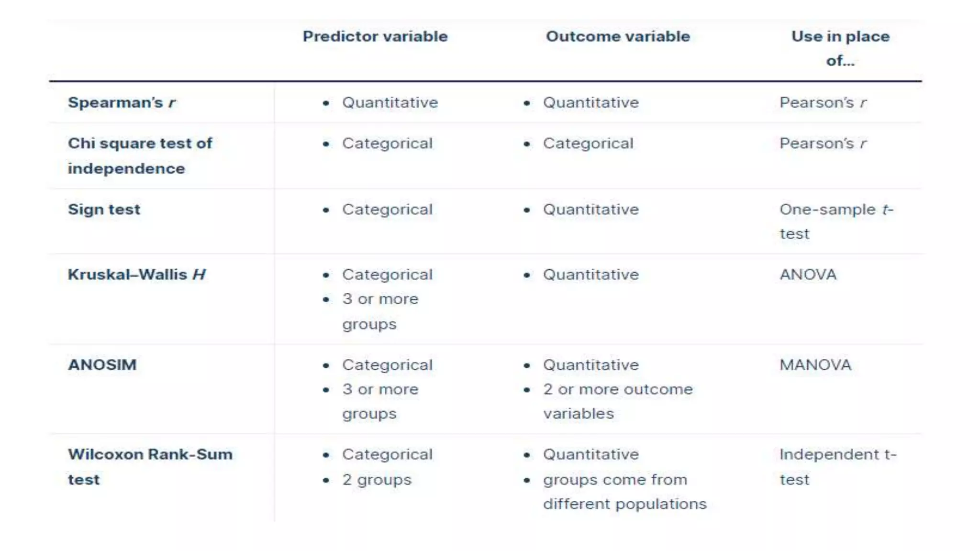
Task: Select the Spearman's r row label
Action: [122, 102]
